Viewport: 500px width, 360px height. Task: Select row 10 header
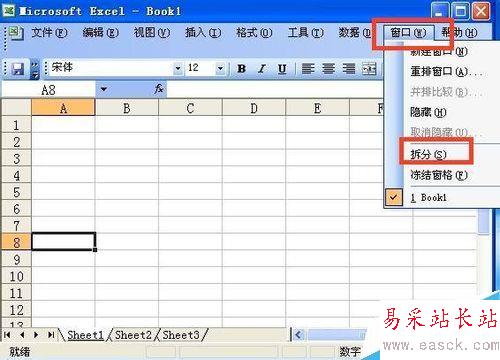(16, 276)
